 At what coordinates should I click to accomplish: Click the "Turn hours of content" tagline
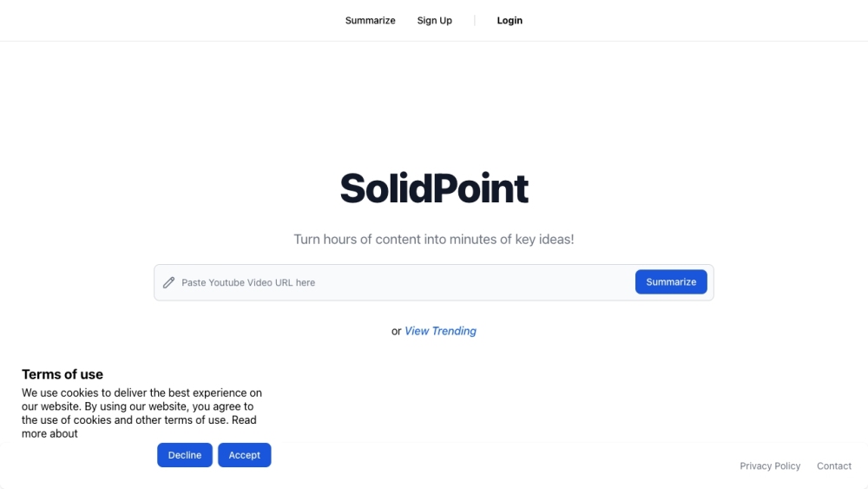tap(434, 239)
